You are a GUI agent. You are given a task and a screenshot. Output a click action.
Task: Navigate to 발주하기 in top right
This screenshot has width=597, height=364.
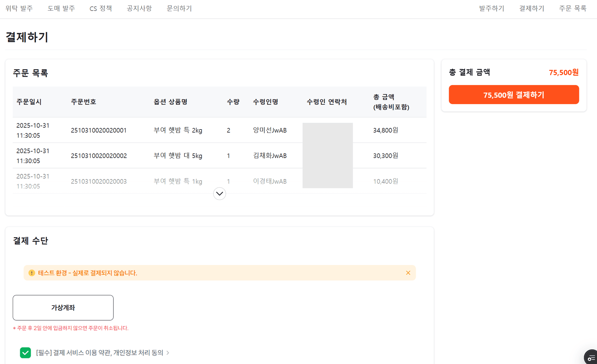[492, 8]
